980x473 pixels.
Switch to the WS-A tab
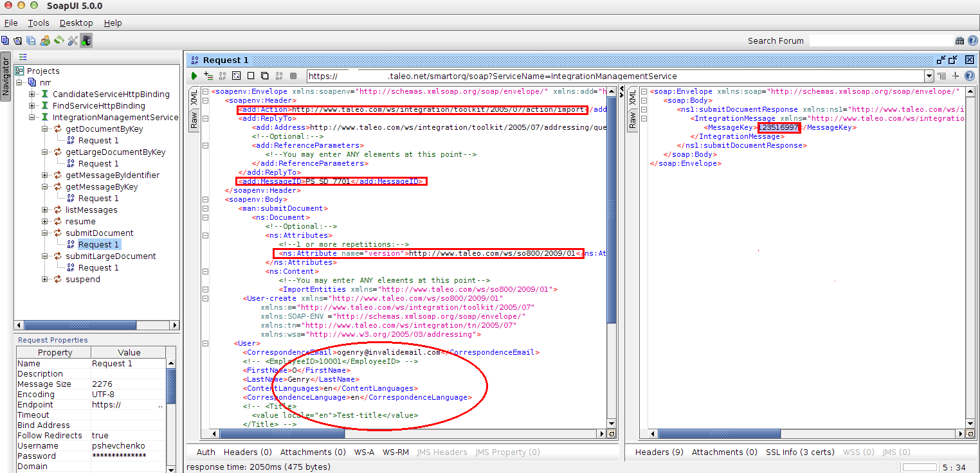[364, 452]
